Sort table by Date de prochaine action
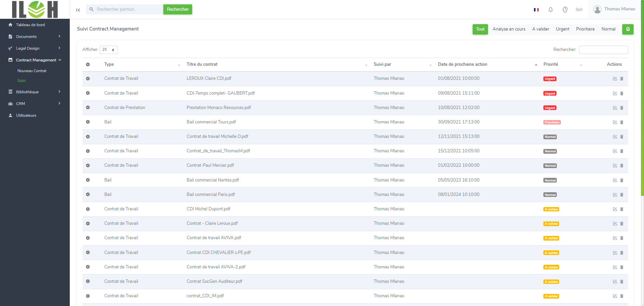Screen dimensions: 644x306 [x=462, y=64]
